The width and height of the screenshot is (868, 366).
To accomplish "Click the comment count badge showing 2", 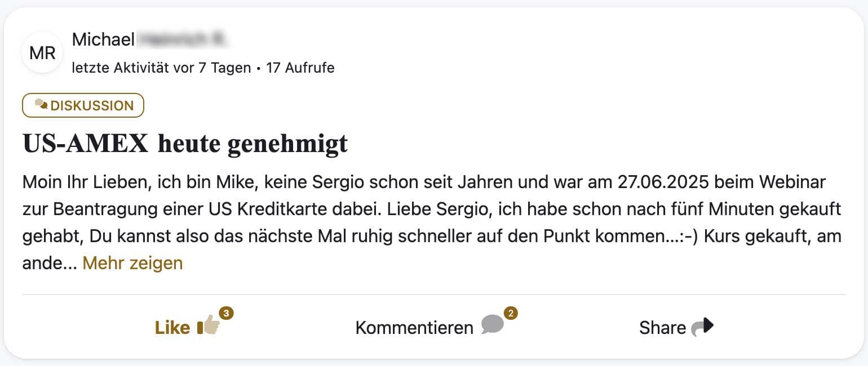I will [510, 313].
